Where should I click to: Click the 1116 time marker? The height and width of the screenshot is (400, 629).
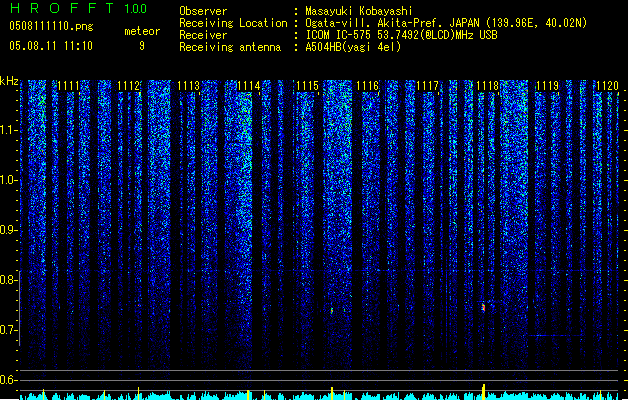coord(367,86)
